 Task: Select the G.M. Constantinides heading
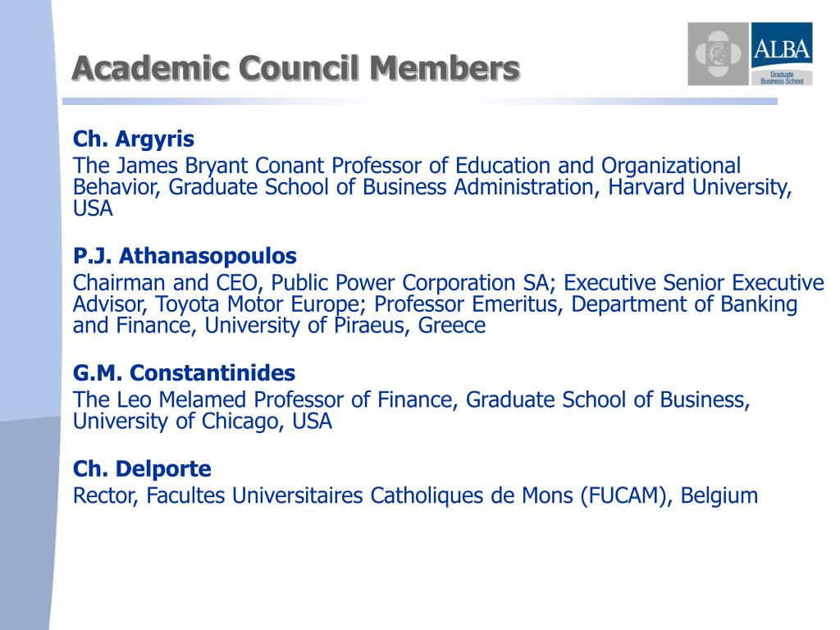tap(184, 373)
